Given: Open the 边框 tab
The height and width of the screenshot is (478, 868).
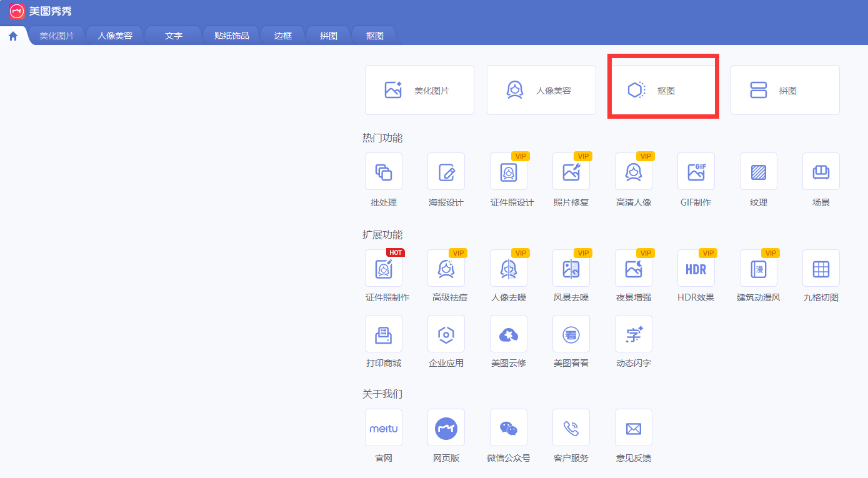Looking at the screenshot, I should click(283, 36).
